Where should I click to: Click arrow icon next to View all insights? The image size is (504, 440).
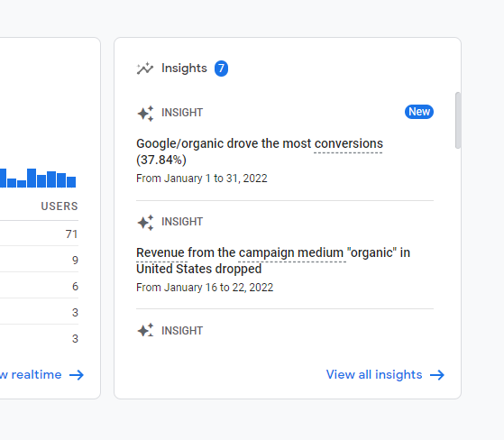tap(437, 375)
